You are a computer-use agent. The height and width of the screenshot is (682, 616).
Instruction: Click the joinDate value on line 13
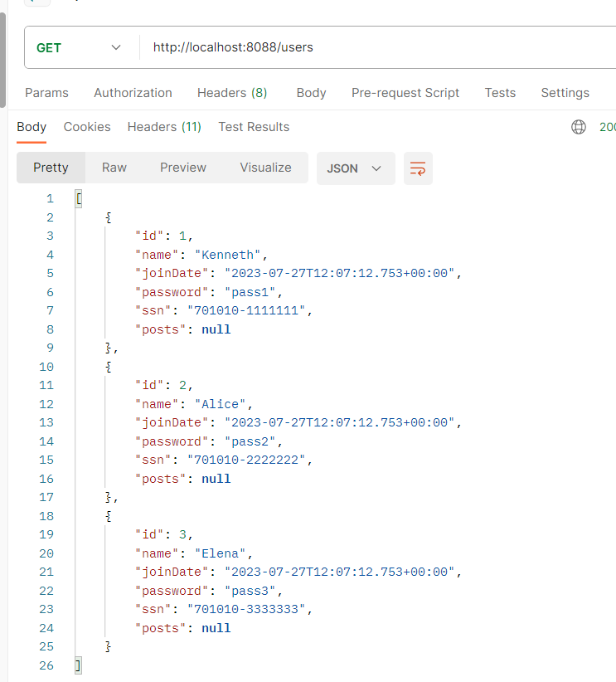(x=339, y=423)
